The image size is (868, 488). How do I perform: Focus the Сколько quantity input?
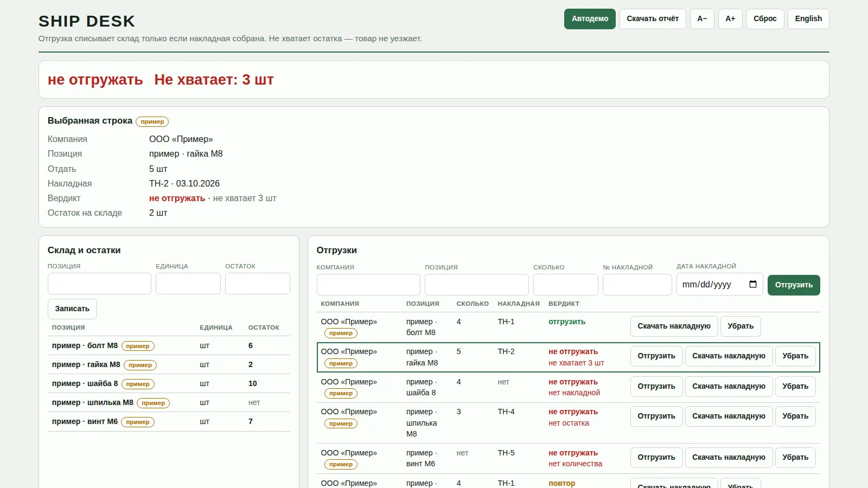(566, 285)
